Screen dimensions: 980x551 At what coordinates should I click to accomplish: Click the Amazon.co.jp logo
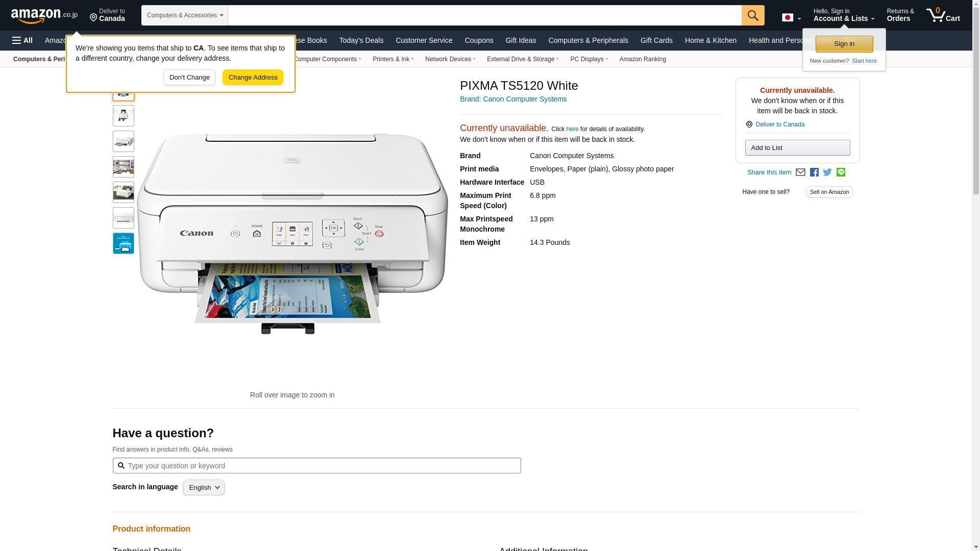pos(44,15)
